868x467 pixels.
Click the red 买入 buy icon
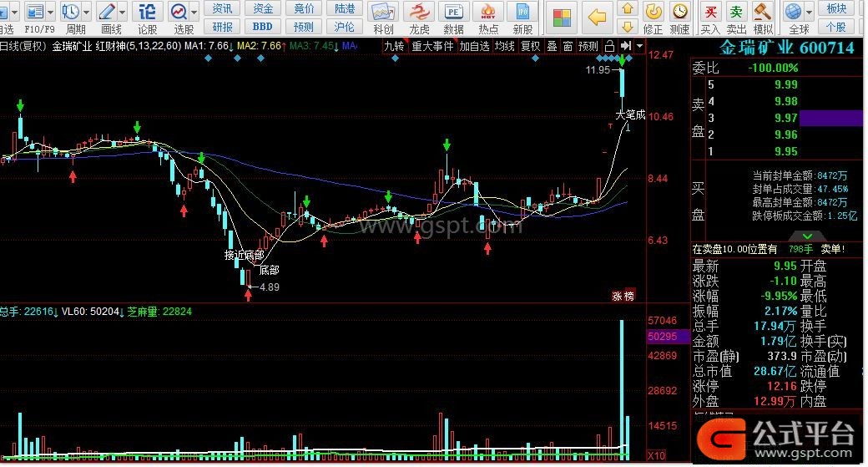click(x=710, y=12)
